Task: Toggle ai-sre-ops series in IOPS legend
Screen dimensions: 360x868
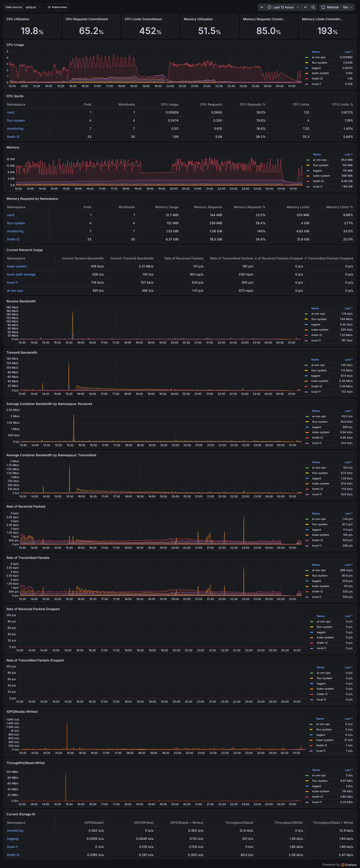Action: [323, 724]
